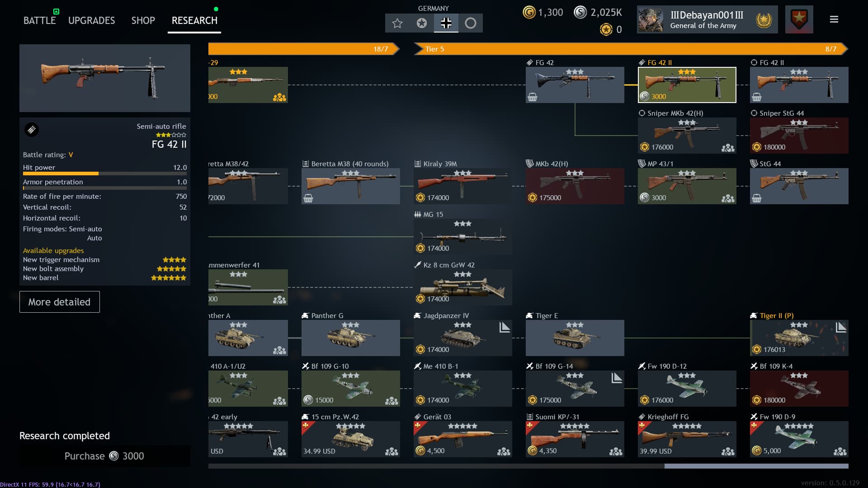This screenshot has height=488, width=868.
Task: Click the shop basket icon on FG 42
Action: point(533,97)
